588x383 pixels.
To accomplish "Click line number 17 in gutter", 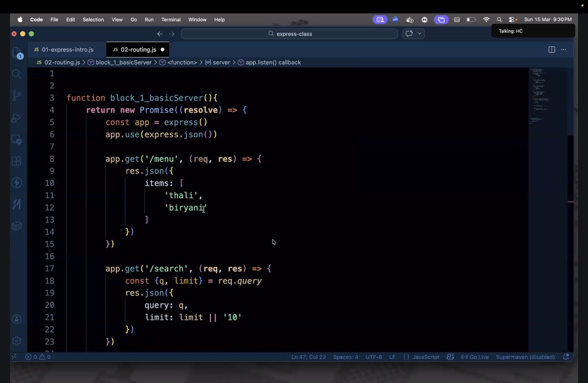I will (50, 269).
